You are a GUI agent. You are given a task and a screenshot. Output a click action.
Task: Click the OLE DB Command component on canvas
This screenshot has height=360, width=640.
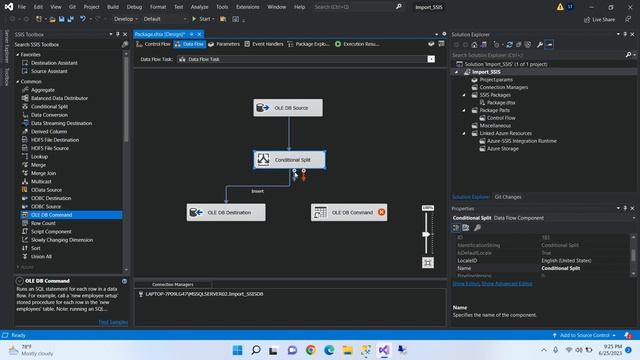coord(349,212)
